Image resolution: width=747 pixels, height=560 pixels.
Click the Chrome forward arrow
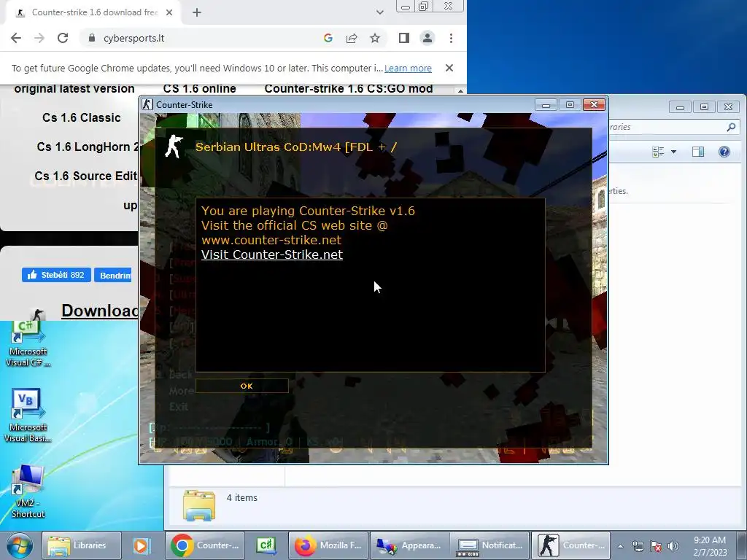coord(39,38)
